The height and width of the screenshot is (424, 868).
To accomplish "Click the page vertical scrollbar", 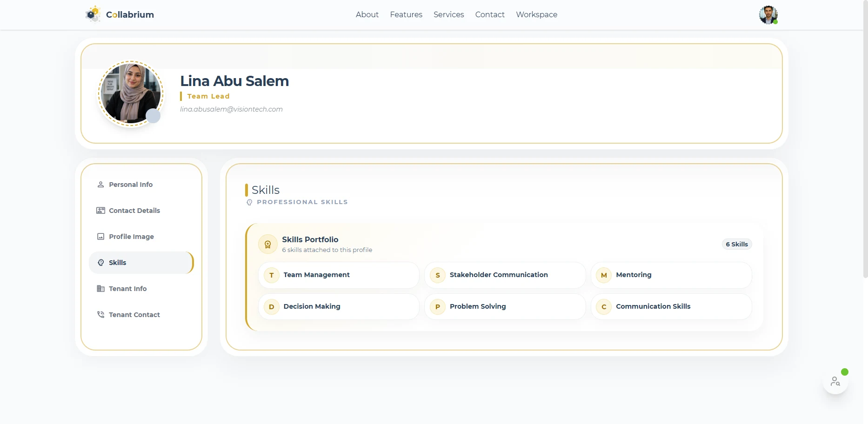I will [865, 139].
